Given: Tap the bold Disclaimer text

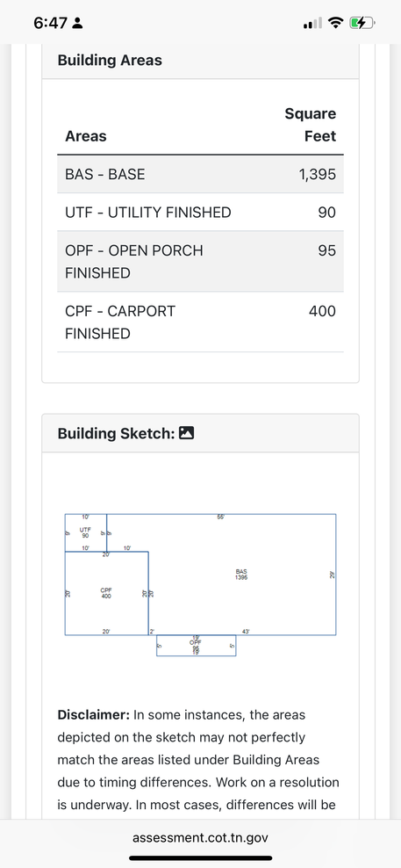Looking at the screenshot, I should [94, 714].
